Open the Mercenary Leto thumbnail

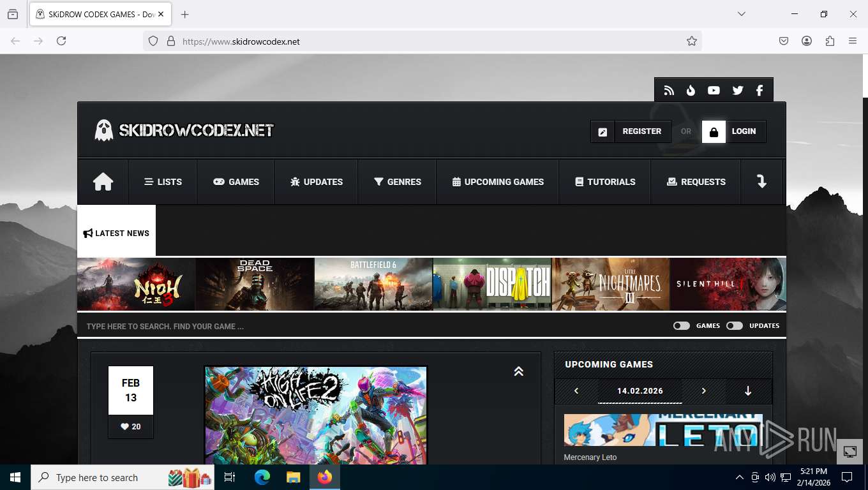tap(663, 430)
